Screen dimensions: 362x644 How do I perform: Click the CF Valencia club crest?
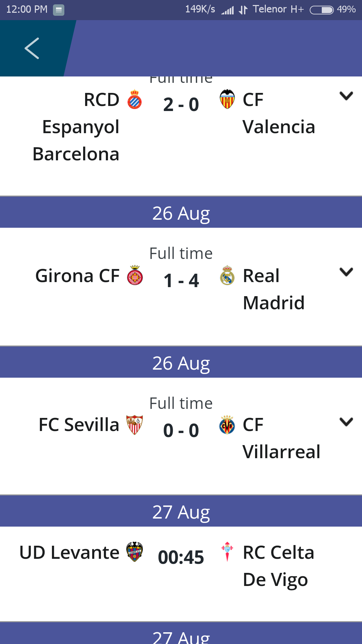pos(227,99)
